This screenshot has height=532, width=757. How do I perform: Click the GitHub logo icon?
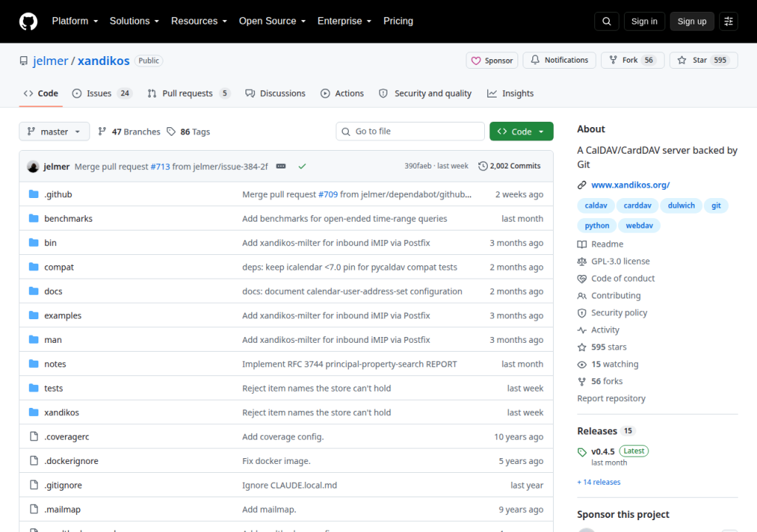(28, 21)
